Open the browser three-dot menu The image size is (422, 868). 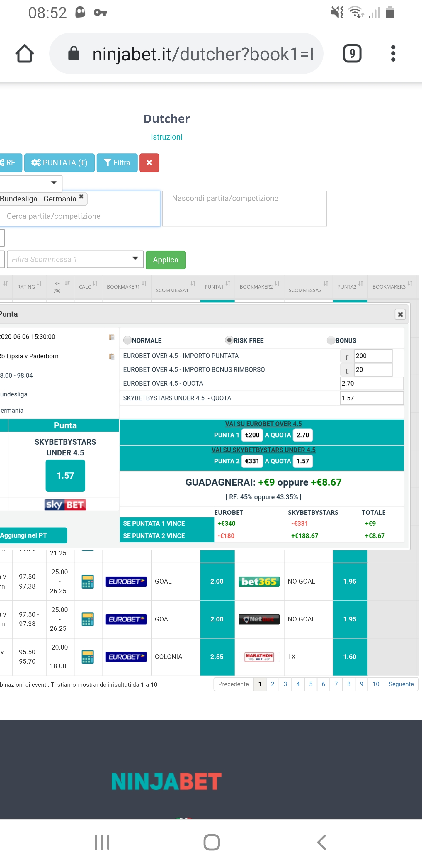[393, 54]
